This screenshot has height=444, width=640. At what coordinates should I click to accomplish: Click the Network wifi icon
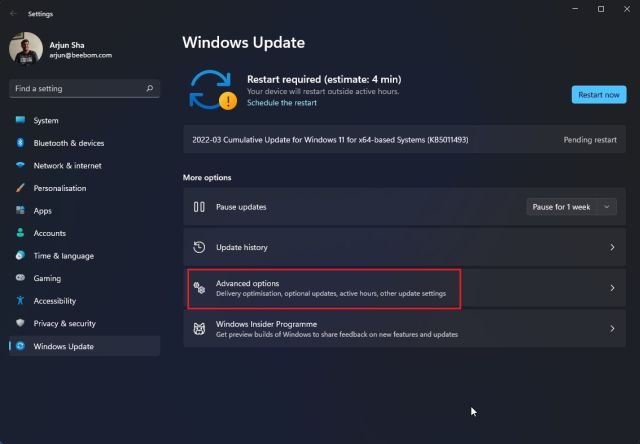(x=20, y=165)
